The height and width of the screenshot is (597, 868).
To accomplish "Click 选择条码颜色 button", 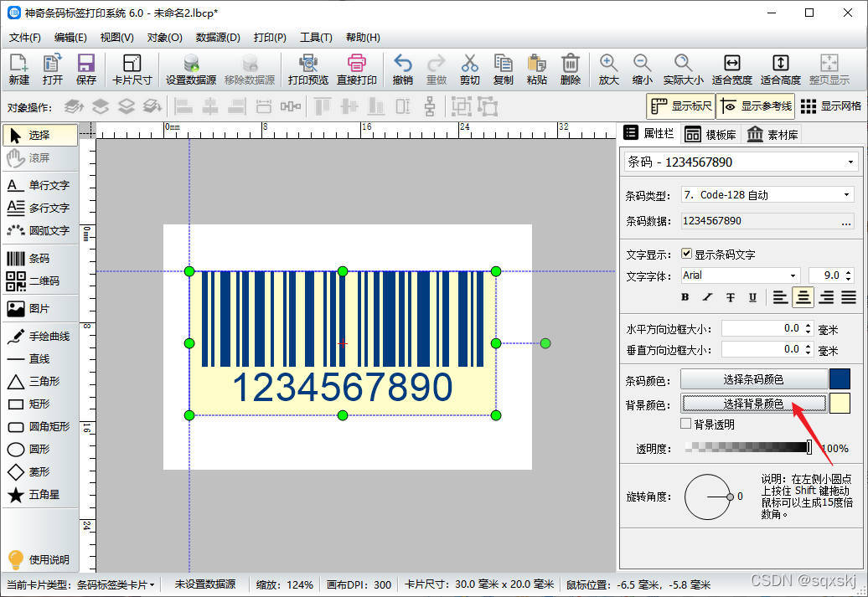I will [753, 379].
